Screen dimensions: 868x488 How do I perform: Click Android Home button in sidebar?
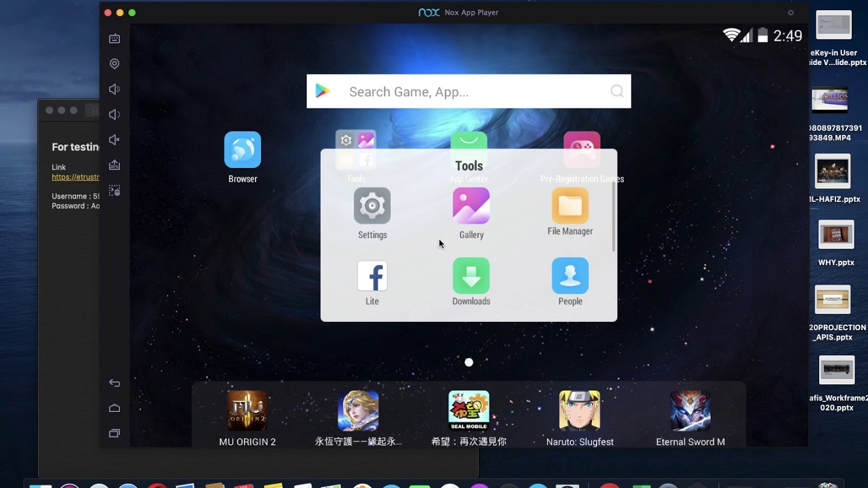click(115, 408)
